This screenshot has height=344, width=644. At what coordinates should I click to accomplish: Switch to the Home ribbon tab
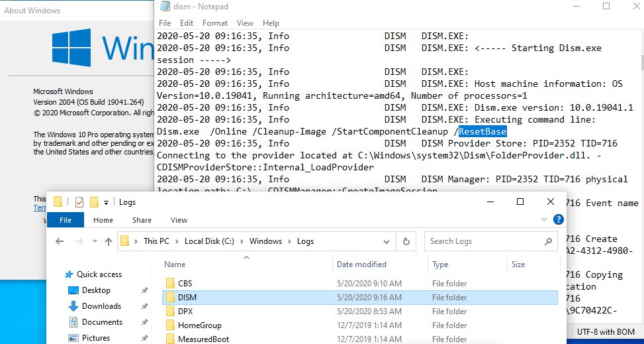(x=103, y=220)
